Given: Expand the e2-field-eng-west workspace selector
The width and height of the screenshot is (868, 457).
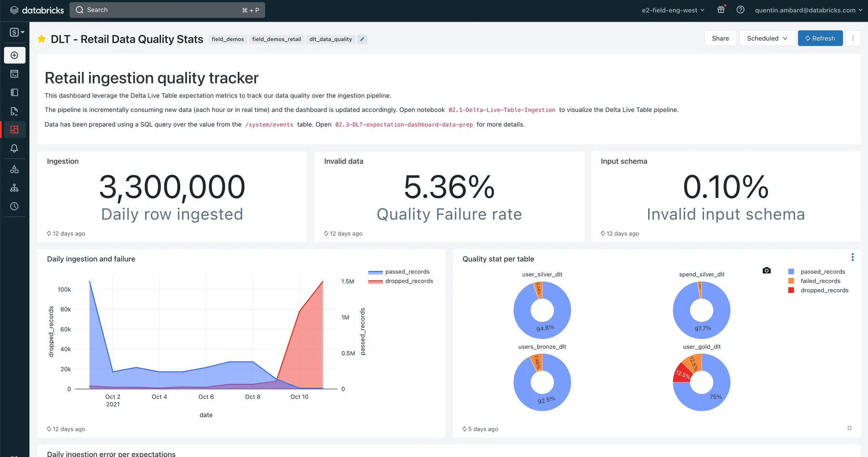Looking at the screenshot, I should pyautogui.click(x=673, y=10).
